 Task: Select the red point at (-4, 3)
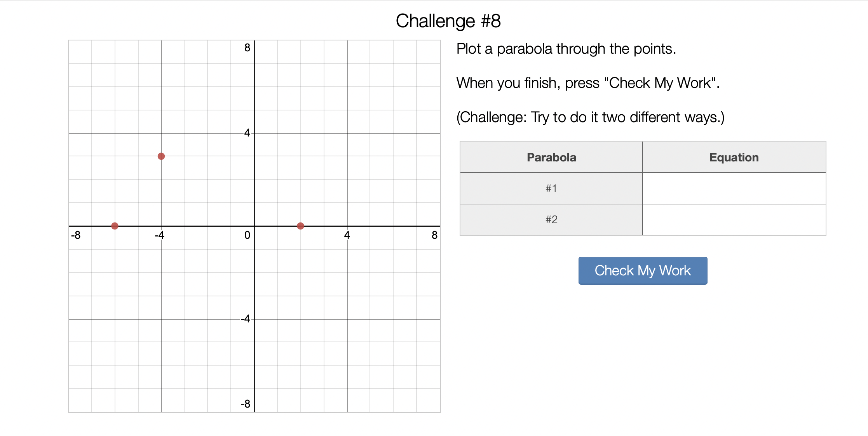pyautogui.click(x=161, y=156)
